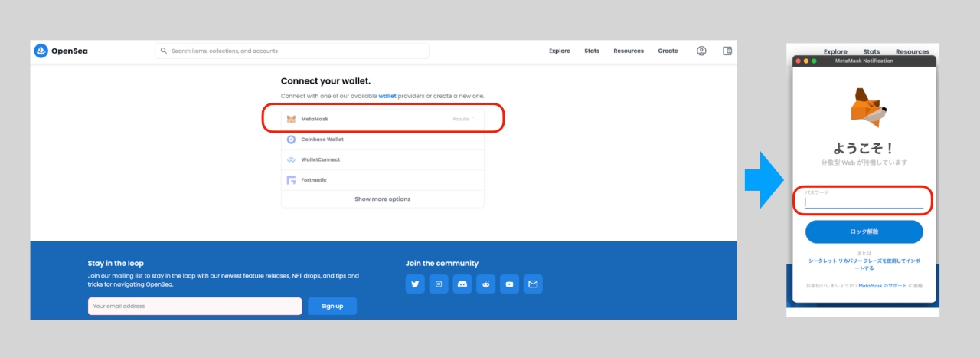Open the Instagram community icon
980x358 pixels.
coord(439,284)
